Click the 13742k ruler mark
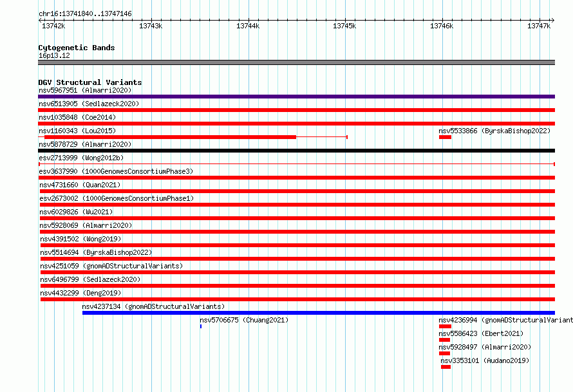The width and height of the screenshot is (573, 392). 53,26
